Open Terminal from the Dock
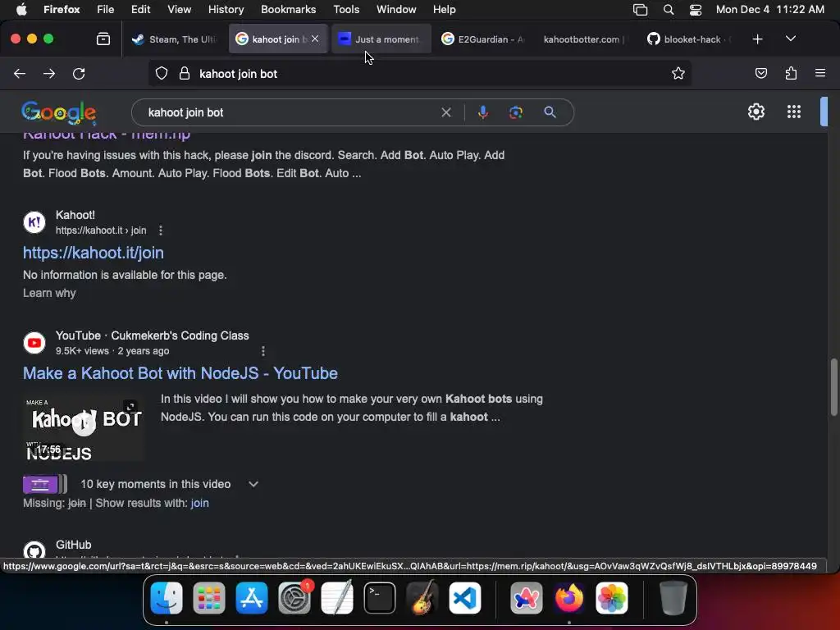 [x=380, y=598]
